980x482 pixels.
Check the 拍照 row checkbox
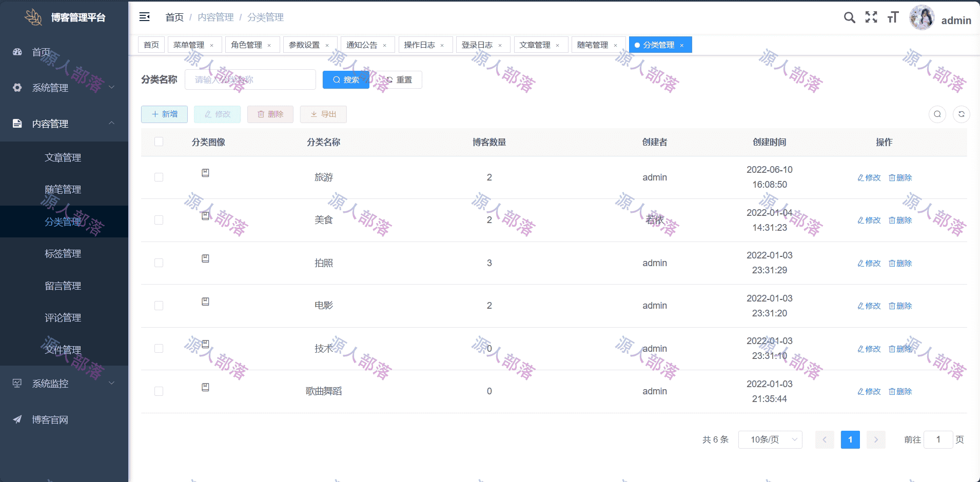[159, 263]
